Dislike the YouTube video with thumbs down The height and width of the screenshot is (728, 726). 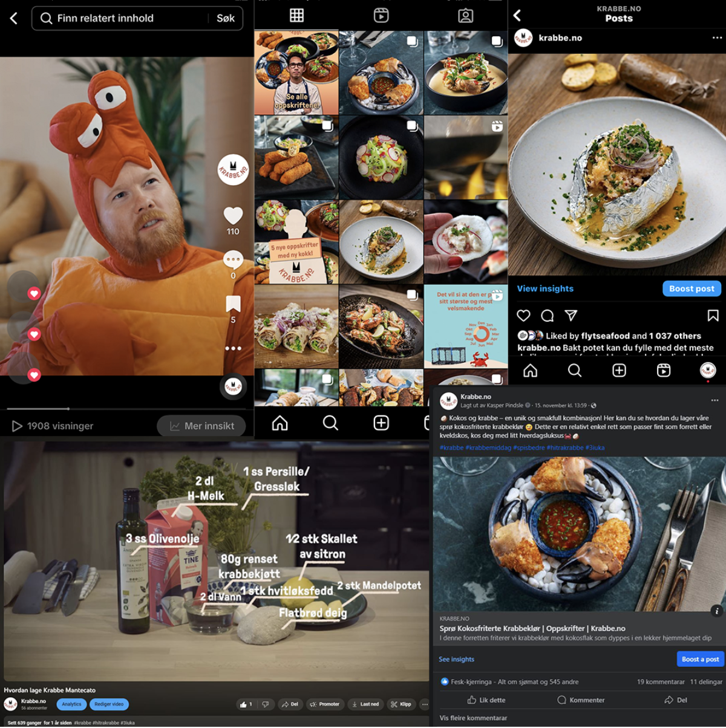265,704
